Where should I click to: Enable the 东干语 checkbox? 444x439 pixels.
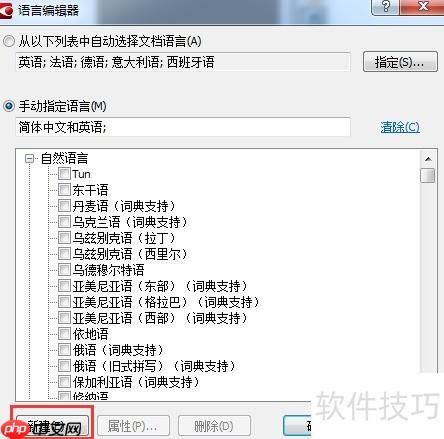64,190
